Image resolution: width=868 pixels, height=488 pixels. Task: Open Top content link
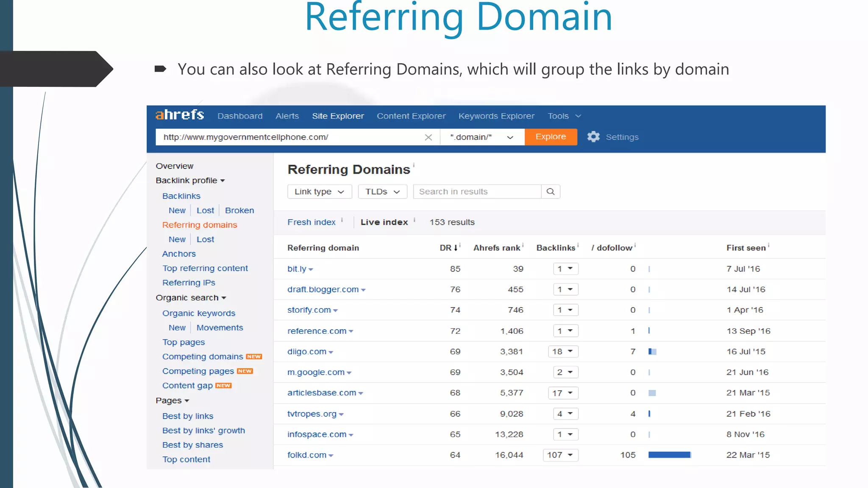point(186,460)
